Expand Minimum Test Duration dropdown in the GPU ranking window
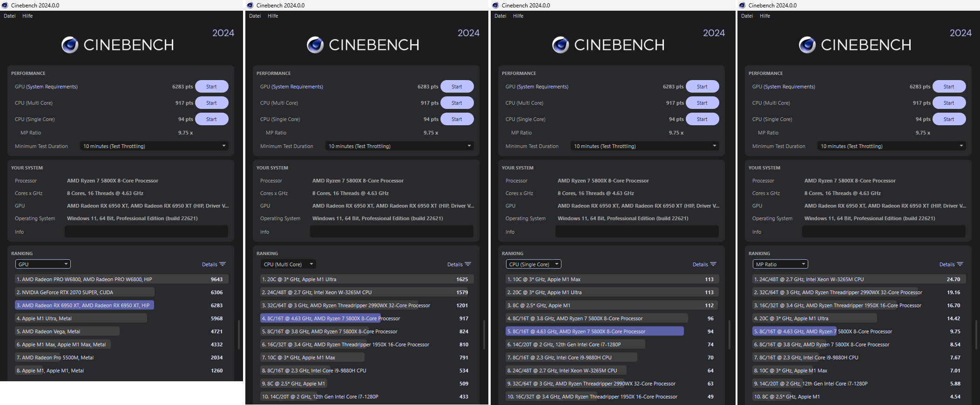 click(154, 146)
